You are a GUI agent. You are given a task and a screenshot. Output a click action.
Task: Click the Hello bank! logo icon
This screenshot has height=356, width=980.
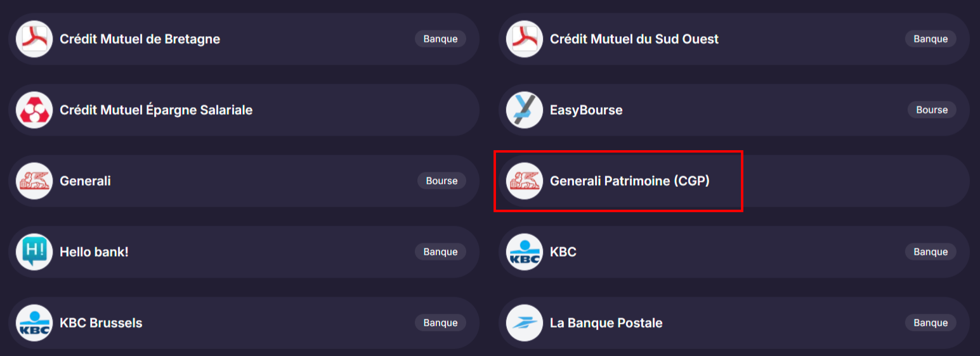click(34, 252)
